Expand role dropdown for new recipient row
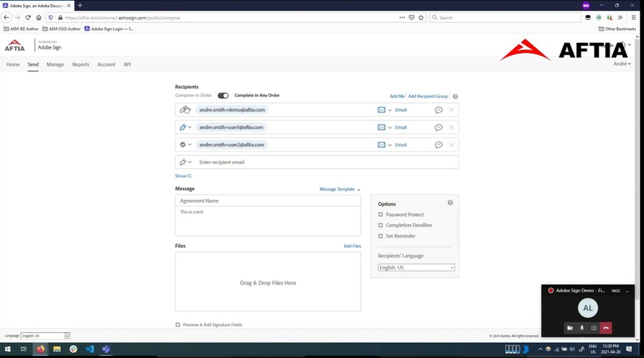The image size is (644, 358). 190,162
